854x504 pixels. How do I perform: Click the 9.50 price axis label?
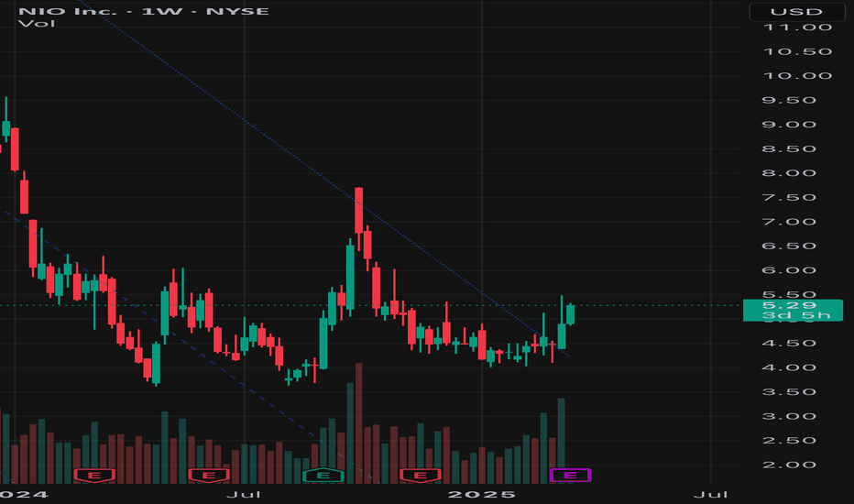789,100
